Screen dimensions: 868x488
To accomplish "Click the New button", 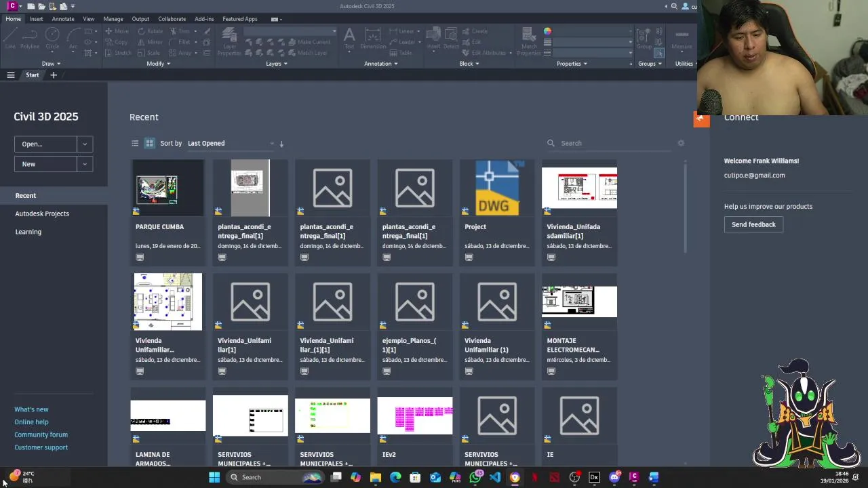I will [x=45, y=164].
